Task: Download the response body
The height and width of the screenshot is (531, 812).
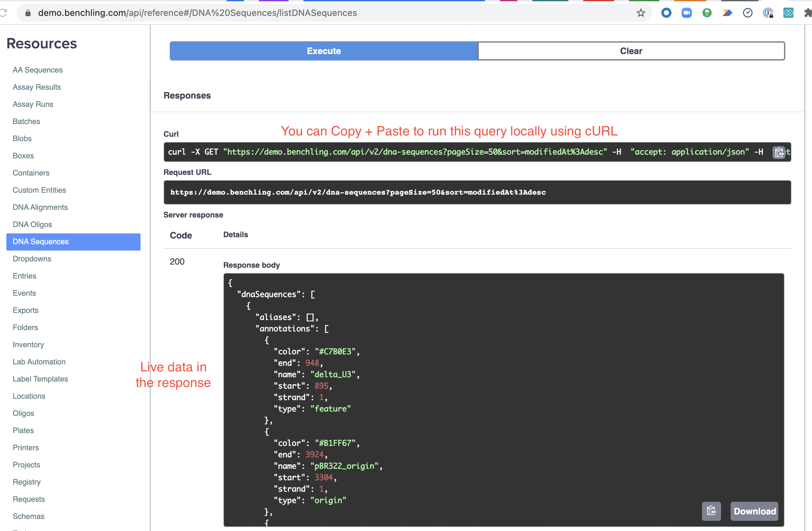Action: point(754,511)
